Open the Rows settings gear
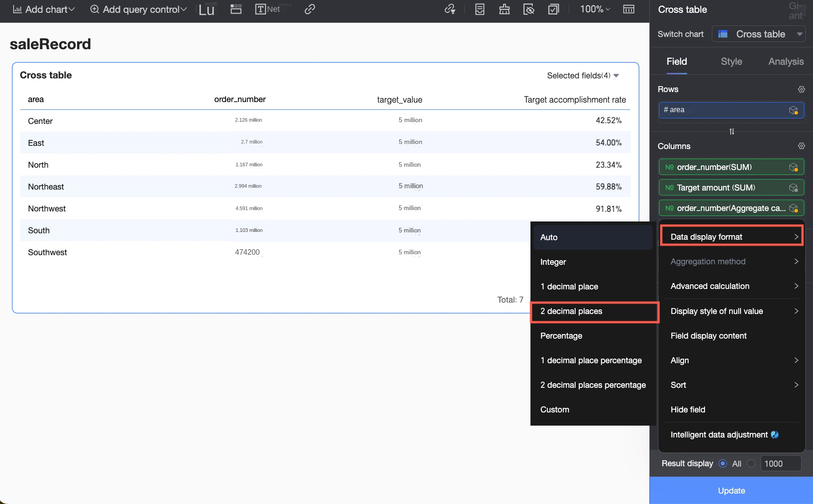 coord(801,89)
